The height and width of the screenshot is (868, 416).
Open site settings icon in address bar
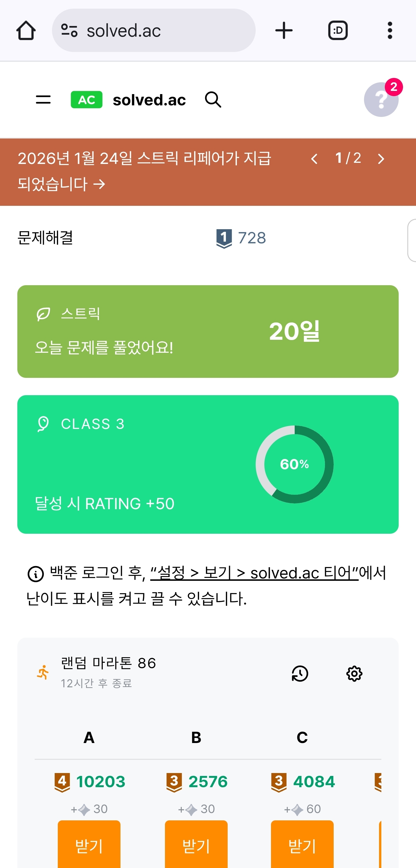click(69, 31)
